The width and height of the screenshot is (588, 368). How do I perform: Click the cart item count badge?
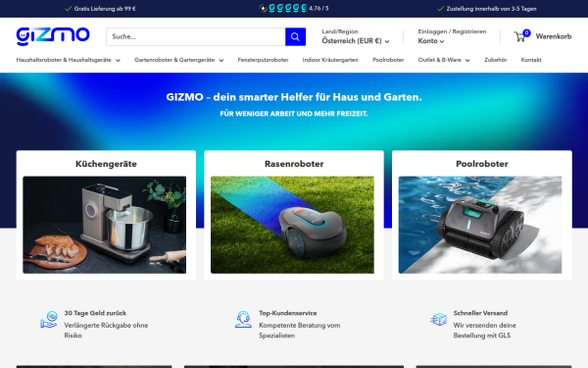click(526, 33)
